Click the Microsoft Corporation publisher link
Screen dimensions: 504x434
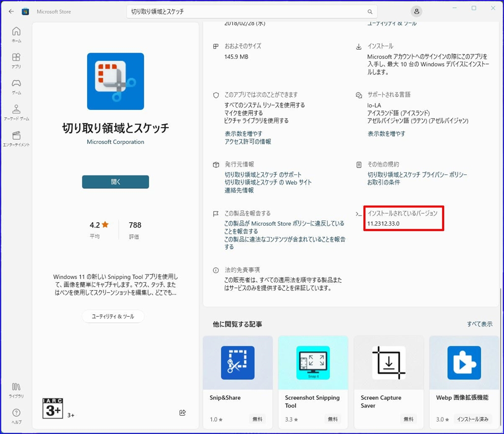[115, 142]
